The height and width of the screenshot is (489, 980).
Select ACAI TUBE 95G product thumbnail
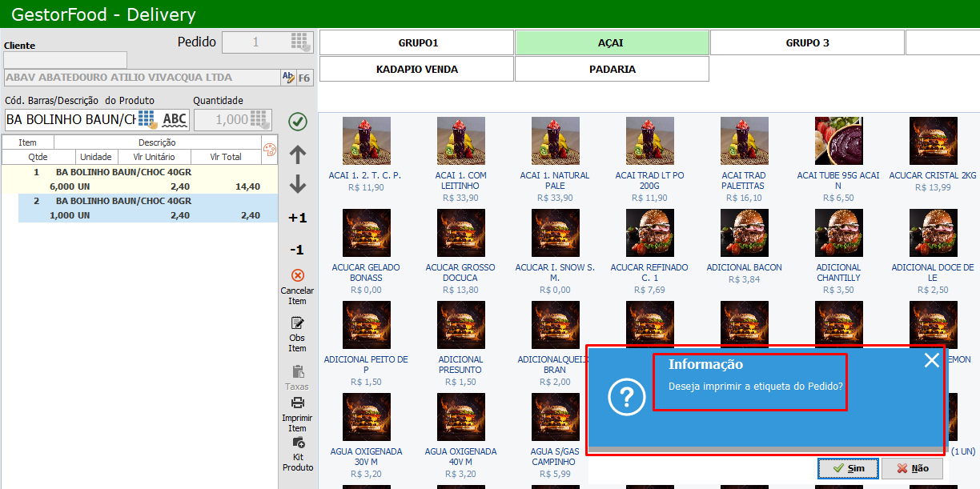[x=838, y=141]
